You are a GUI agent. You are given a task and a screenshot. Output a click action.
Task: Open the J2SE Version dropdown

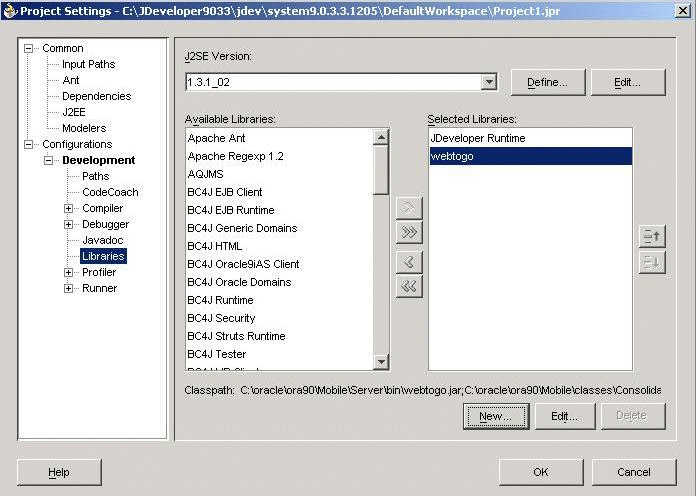[489, 82]
